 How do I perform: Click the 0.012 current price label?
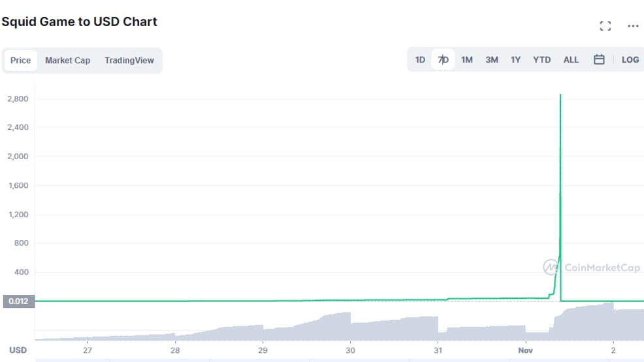click(x=18, y=301)
